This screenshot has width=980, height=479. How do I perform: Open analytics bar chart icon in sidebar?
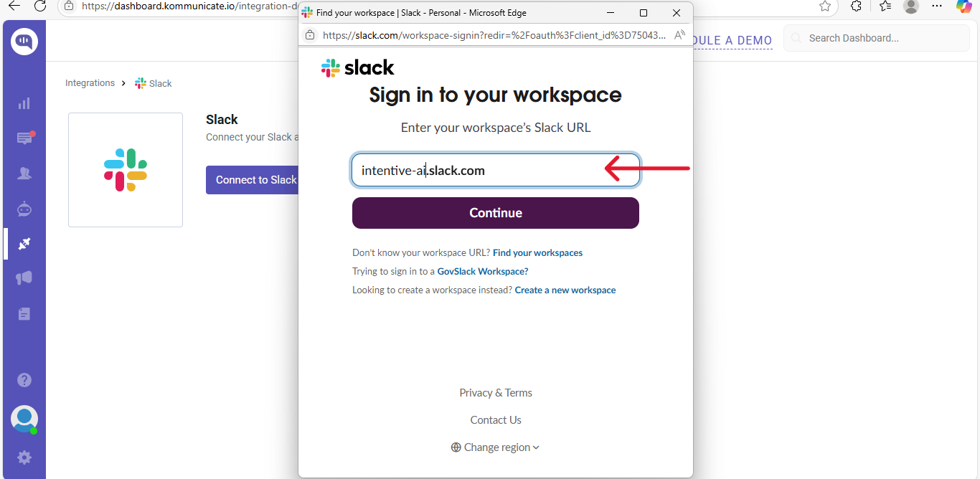[24, 103]
